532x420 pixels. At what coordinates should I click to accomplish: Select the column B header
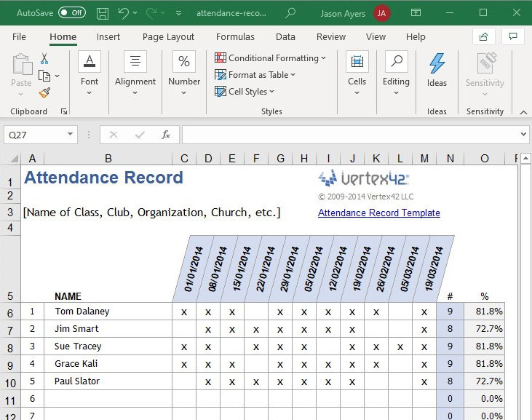(108, 158)
